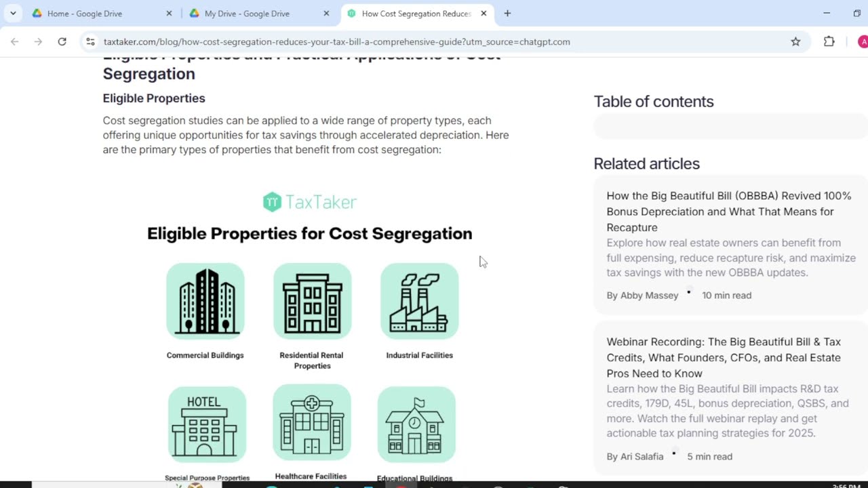Click the Industrial Facilities label

click(419, 355)
